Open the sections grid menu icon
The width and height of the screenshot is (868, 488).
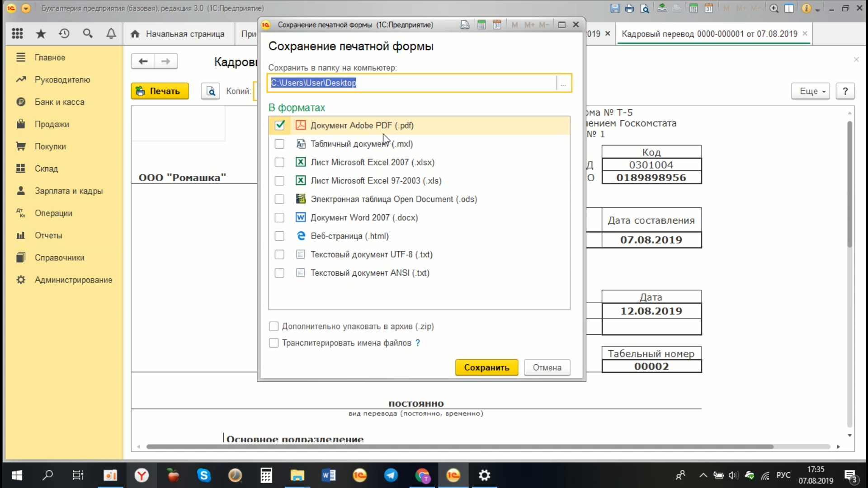click(17, 33)
